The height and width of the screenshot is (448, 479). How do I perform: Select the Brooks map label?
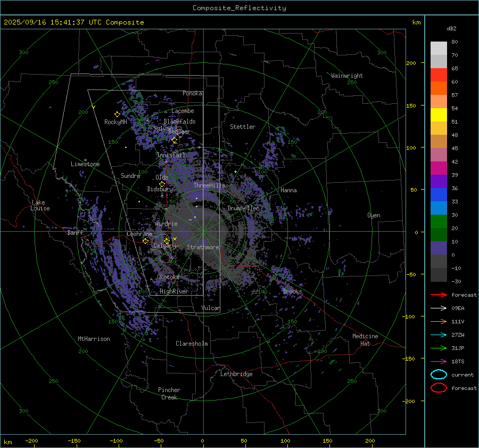[x=292, y=291]
